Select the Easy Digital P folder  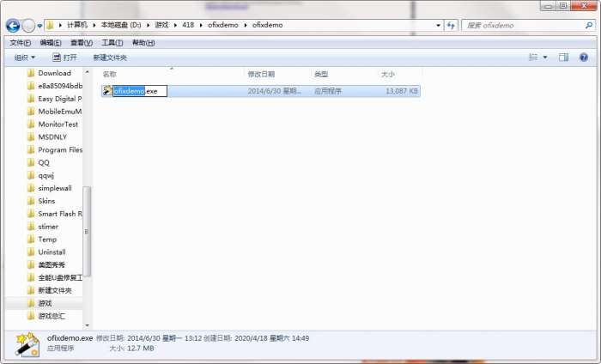[54, 99]
